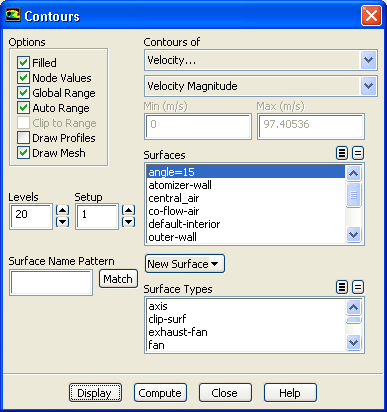Select all Surface Types with shaded icon
387x412 pixels.
click(342, 287)
